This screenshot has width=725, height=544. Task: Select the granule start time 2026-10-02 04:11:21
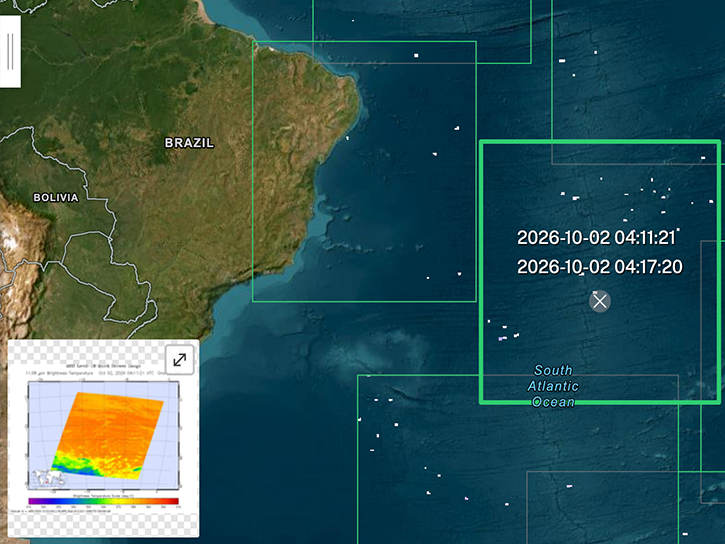(x=596, y=238)
